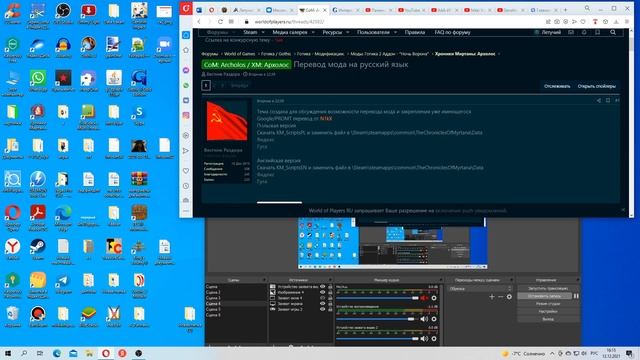The image size is (640, 360).
Task: Open the Zoom desktop shortcut
Action: point(164,47)
